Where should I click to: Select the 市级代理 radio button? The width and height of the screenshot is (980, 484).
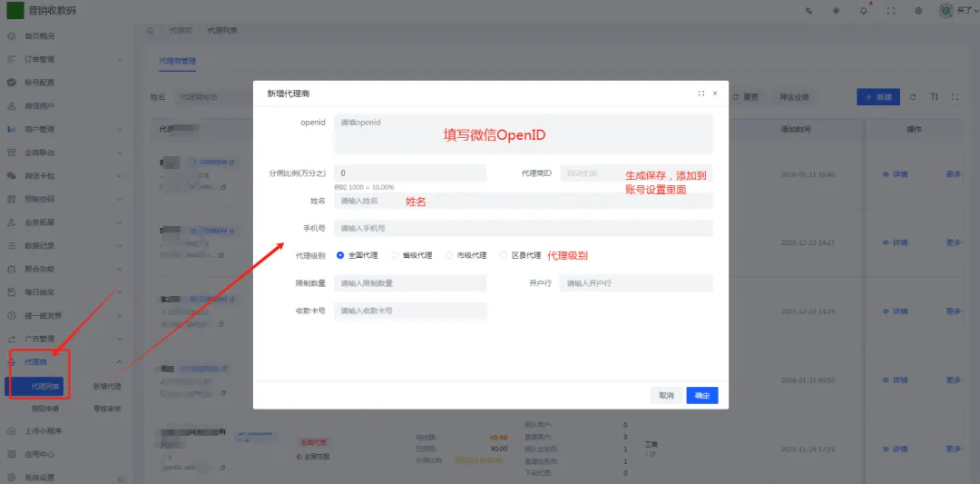coord(449,255)
